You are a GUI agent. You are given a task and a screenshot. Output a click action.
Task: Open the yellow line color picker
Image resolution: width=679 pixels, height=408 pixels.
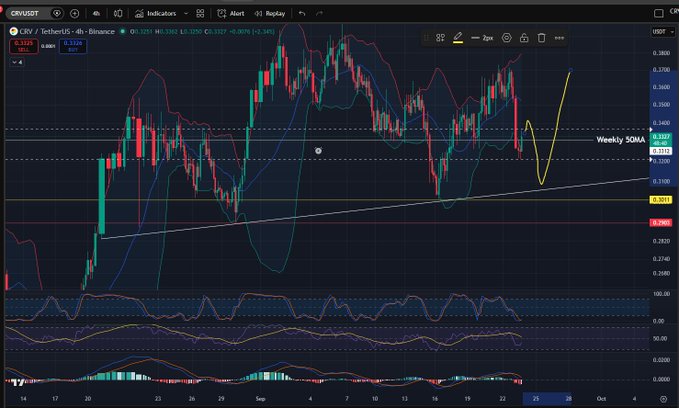[x=458, y=38]
